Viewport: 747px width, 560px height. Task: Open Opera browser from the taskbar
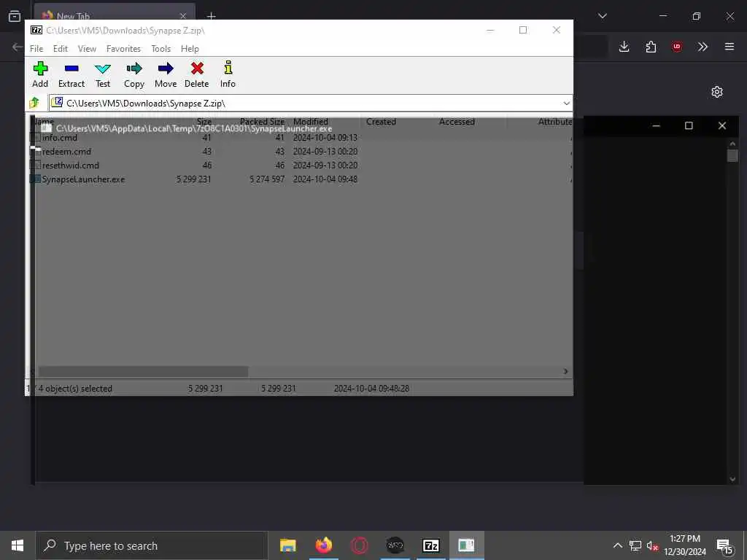click(x=359, y=545)
